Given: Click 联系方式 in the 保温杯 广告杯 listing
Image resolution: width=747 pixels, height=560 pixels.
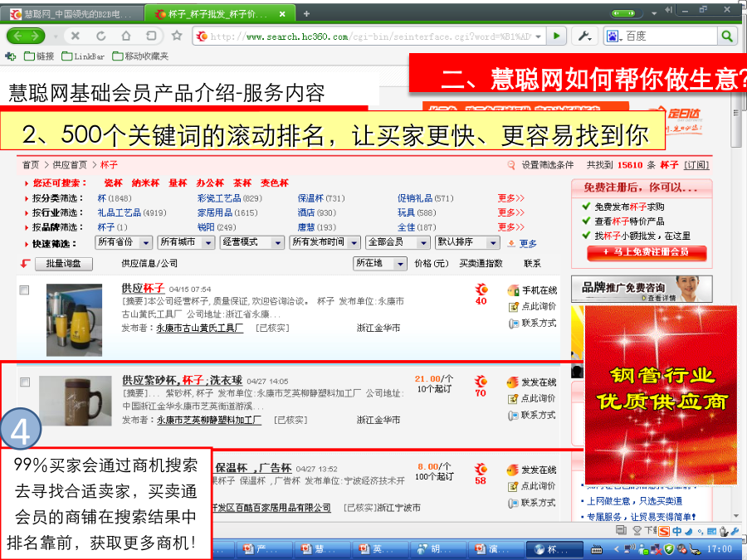Looking at the screenshot, I should [531, 503].
